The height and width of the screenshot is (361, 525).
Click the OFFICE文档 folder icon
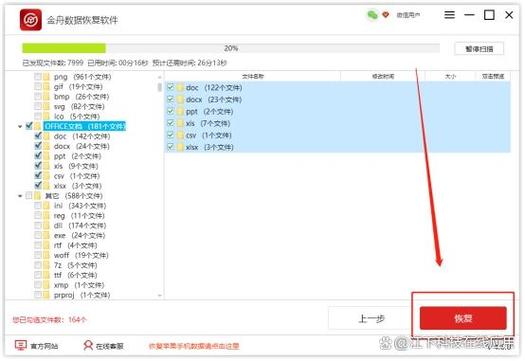38,126
